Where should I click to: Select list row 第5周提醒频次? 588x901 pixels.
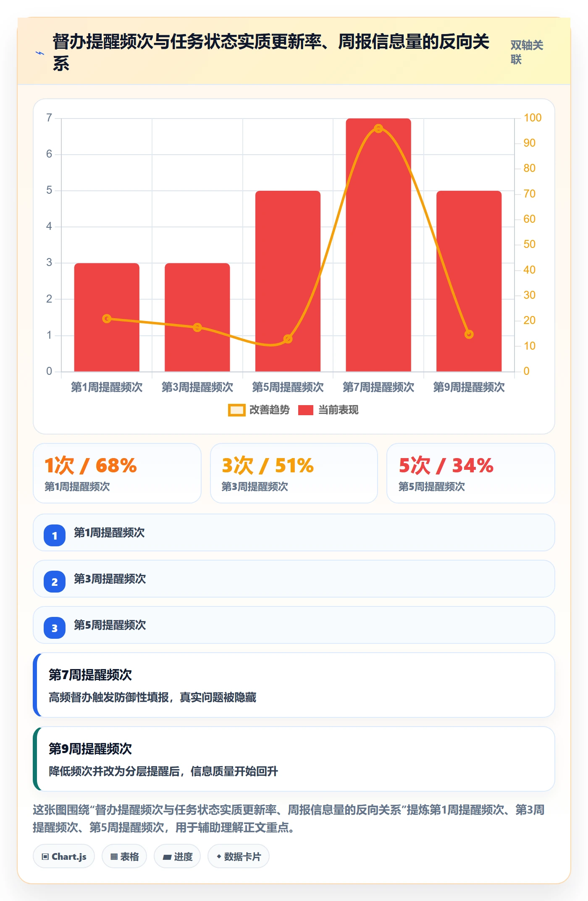point(294,625)
